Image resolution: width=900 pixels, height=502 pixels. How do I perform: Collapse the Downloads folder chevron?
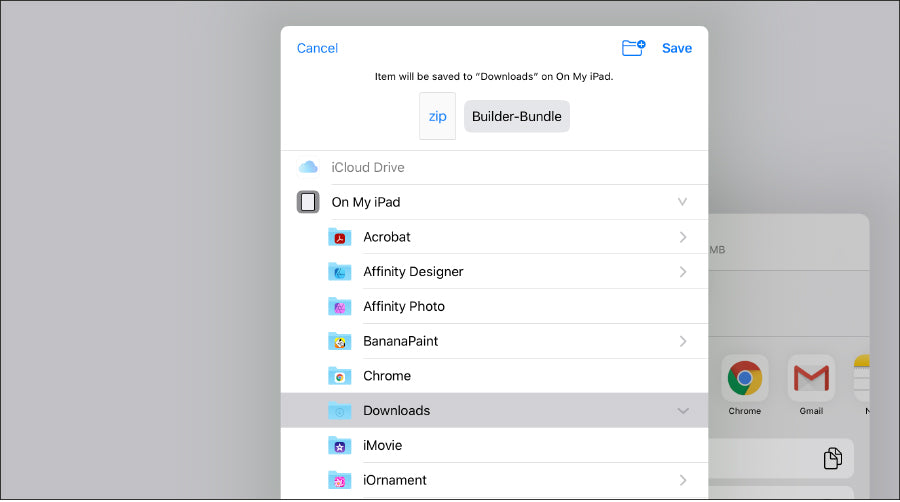point(683,411)
